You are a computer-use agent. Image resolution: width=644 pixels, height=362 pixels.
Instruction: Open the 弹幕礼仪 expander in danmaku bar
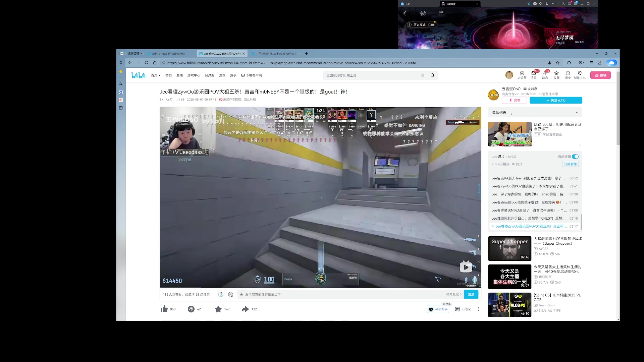click(x=454, y=294)
